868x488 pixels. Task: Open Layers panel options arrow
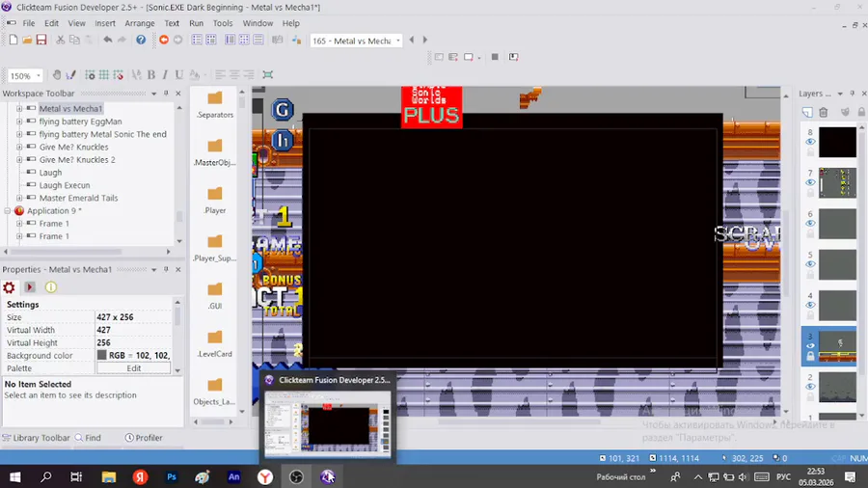pos(840,94)
